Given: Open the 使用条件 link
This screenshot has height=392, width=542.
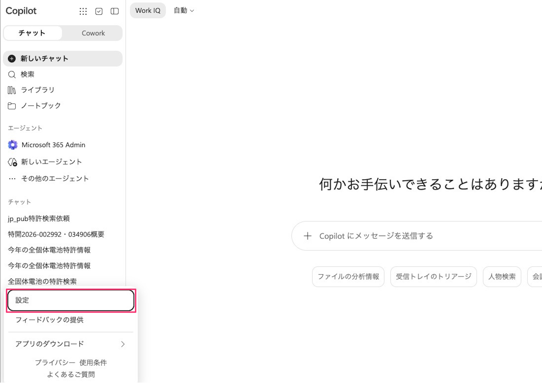Looking at the screenshot, I should coord(93,362).
